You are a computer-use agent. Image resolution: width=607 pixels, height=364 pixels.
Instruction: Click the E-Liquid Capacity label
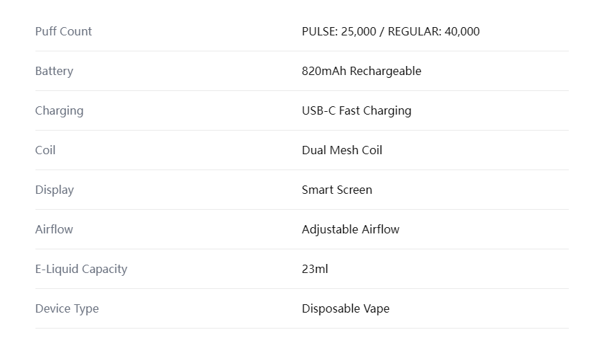click(x=81, y=269)
